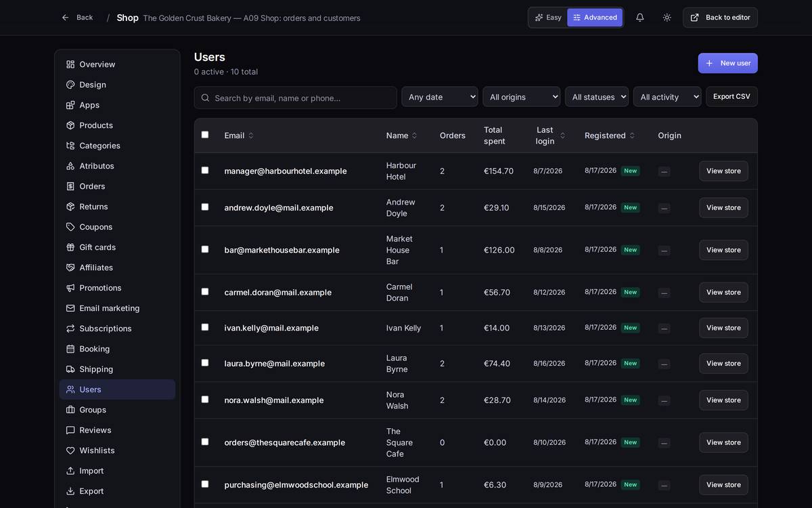Click the Affiliates handshake icon
812x508 pixels.
(x=70, y=268)
